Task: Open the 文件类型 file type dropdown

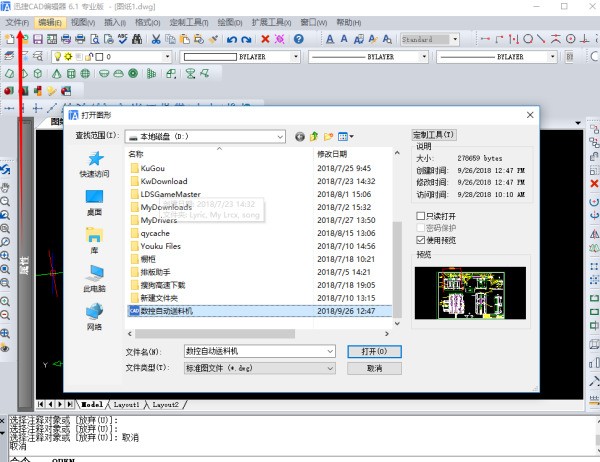Action: click(328, 368)
